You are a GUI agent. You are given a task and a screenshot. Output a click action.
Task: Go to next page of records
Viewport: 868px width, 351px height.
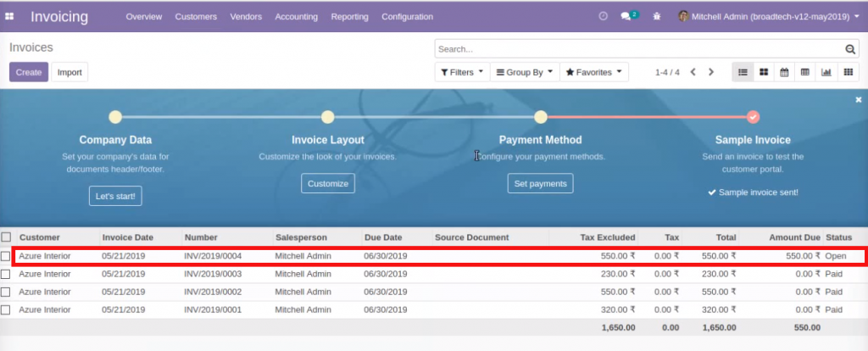coord(711,72)
